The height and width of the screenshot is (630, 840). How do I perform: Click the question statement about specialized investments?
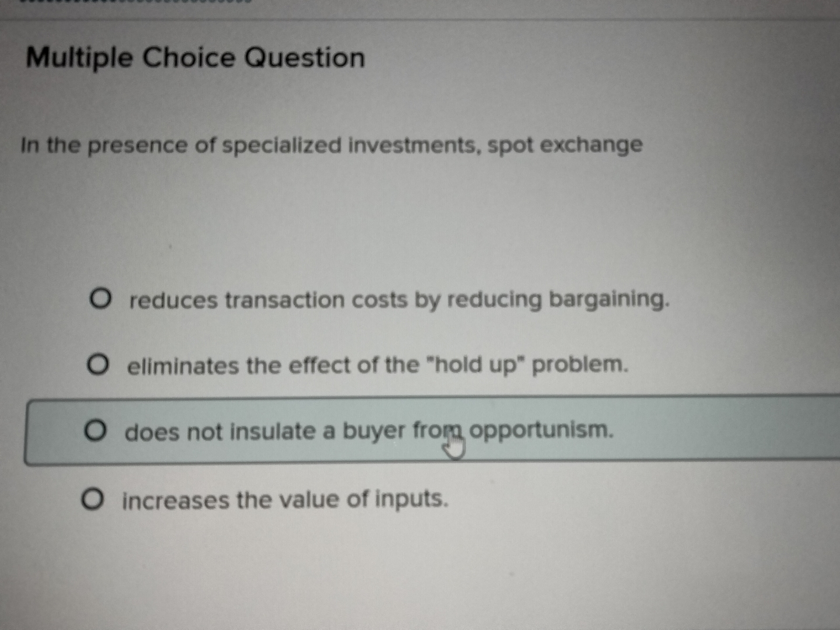coord(332,145)
